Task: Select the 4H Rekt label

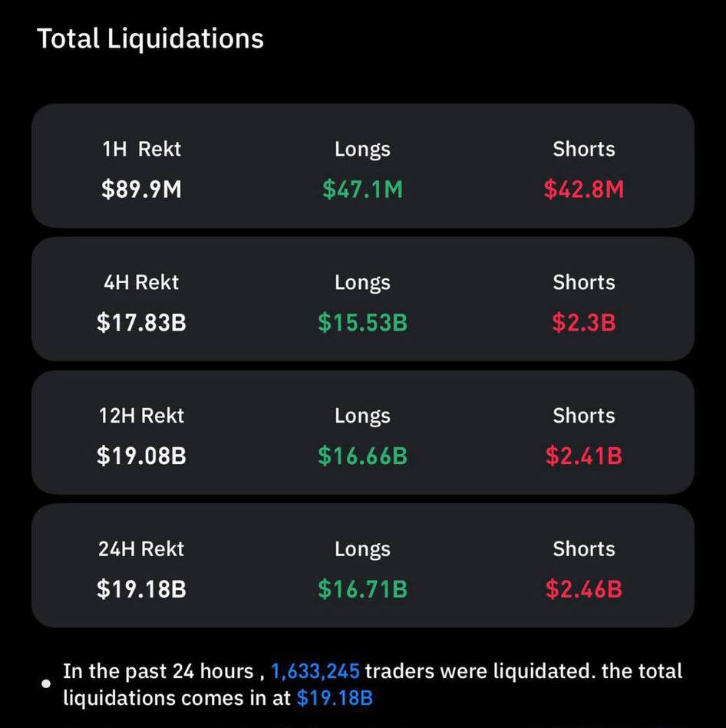Action: pyautogui.click(x=142, y=282)
